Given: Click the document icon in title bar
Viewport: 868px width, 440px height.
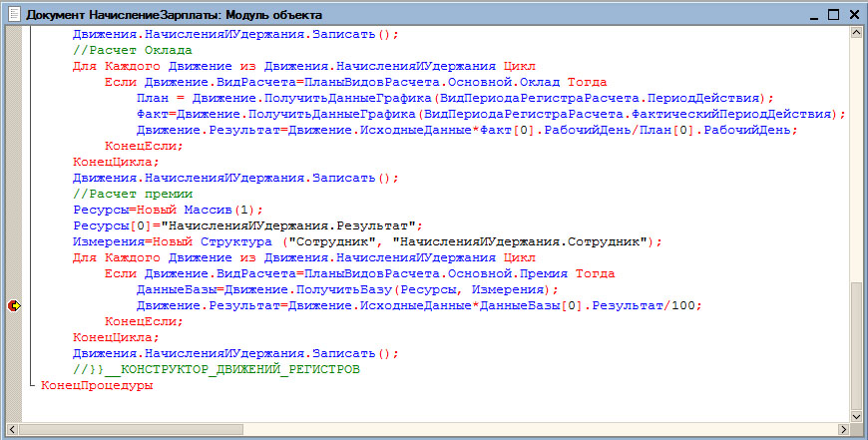Looking at the screenshot, I should 16,15.
